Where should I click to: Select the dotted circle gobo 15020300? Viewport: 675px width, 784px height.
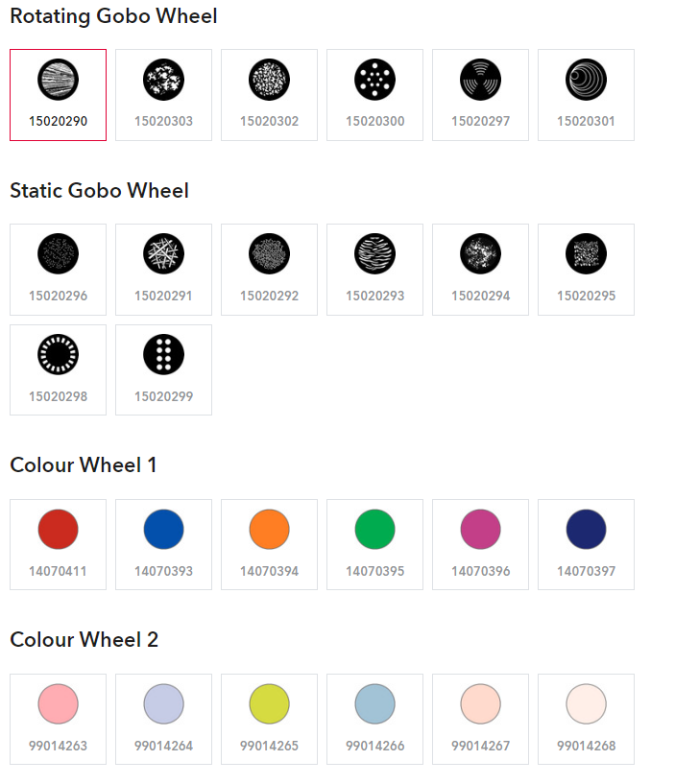tap(374, 95)
